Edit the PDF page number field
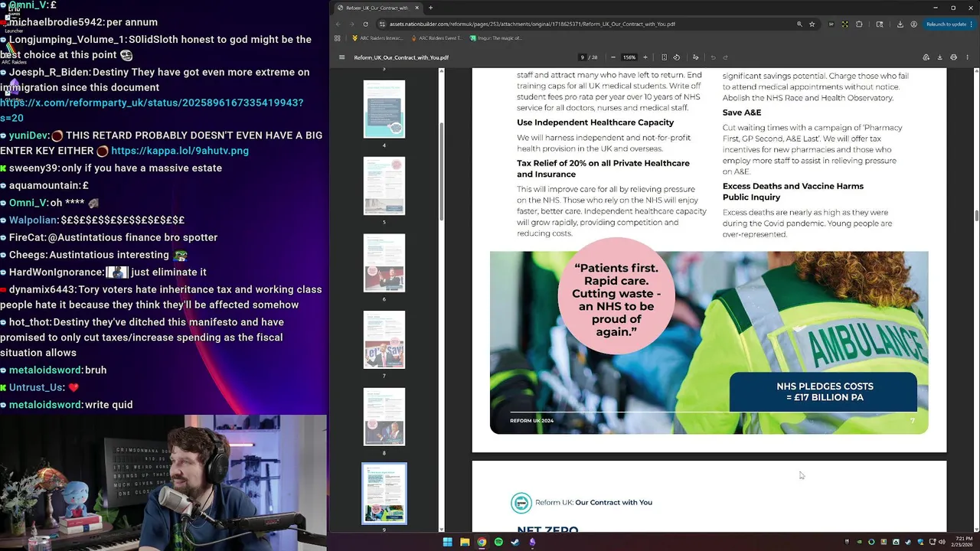The height and width of the screenshot is (551, 980). pyautogui.click(x=583, y=57)
